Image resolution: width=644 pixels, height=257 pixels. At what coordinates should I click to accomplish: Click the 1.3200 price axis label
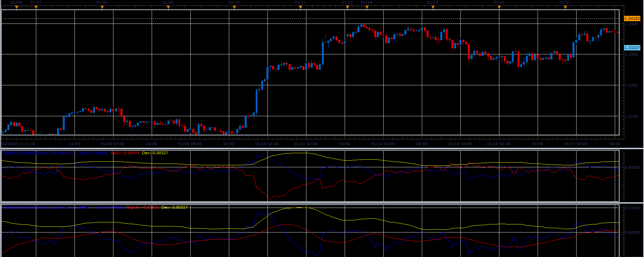(x=631, y=85)
